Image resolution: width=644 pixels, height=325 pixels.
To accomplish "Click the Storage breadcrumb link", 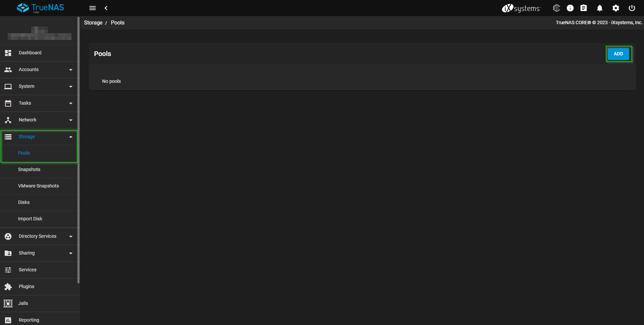I will [x=93, y=22].
